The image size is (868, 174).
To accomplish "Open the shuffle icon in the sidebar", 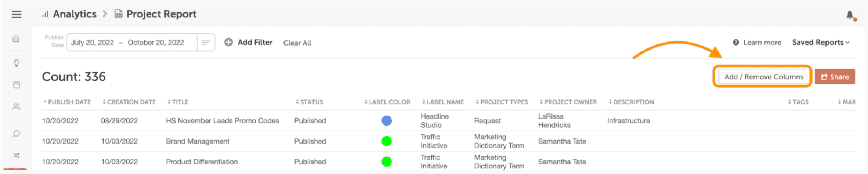I will click(x=17, y=155).
